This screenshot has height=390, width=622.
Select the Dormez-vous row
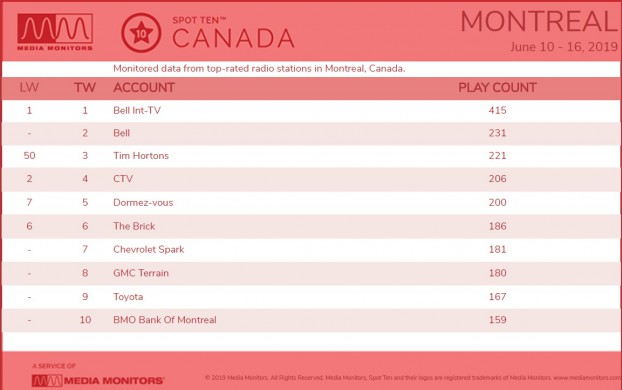tap(311, 203)
